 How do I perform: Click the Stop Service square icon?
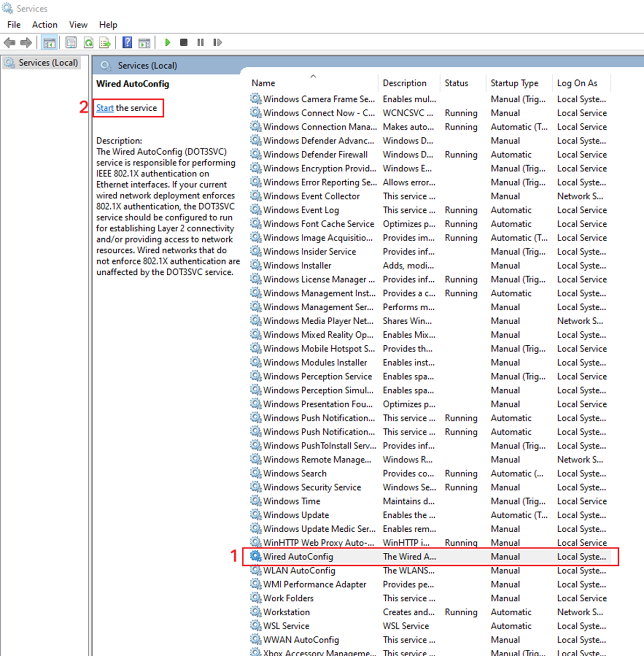coord(184,43)
